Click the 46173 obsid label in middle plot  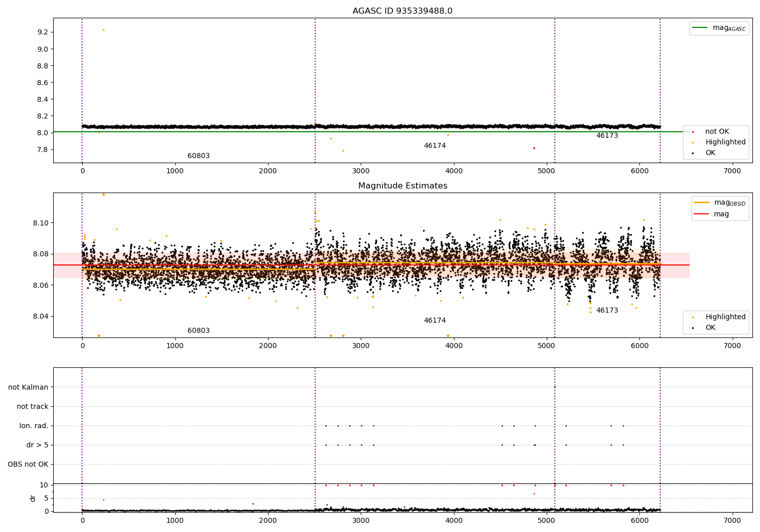pos(607,311)
